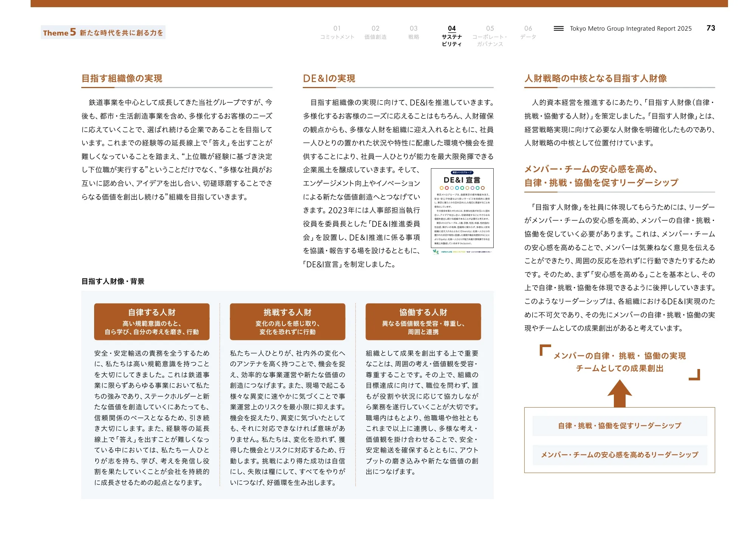
Task: Go to section 03 戦略
Action: pyautogui.click(x=414, y=33)
